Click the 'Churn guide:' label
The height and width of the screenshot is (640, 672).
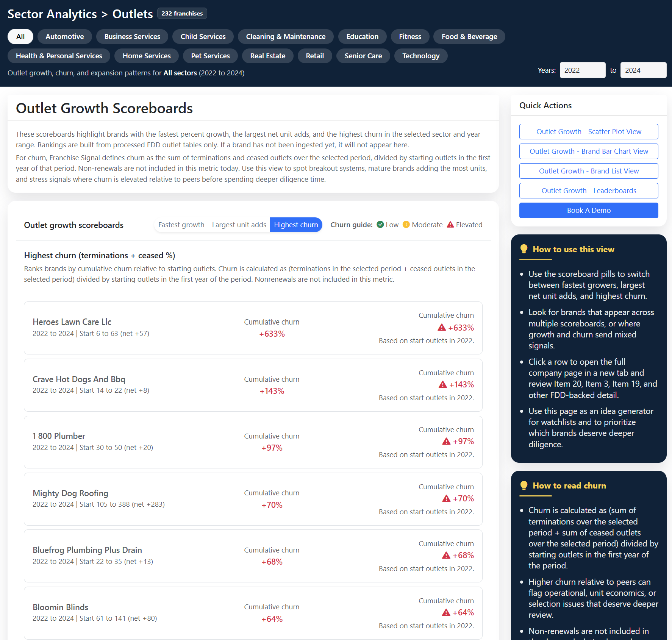click(x=352, y=225)
